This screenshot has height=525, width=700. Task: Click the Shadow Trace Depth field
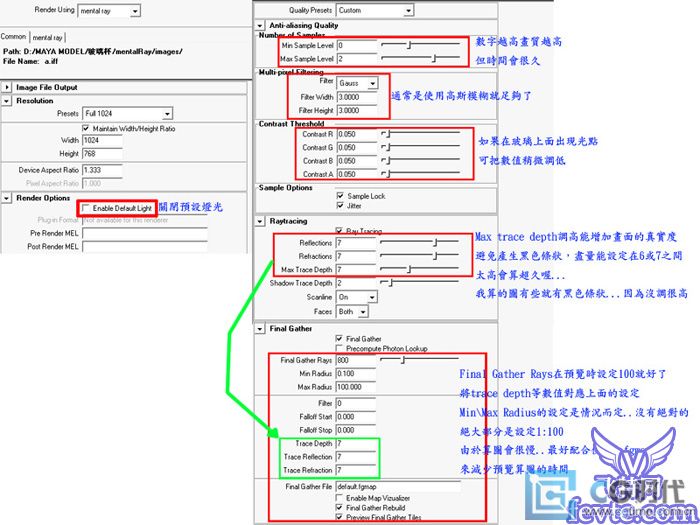(x=356, y=283)
